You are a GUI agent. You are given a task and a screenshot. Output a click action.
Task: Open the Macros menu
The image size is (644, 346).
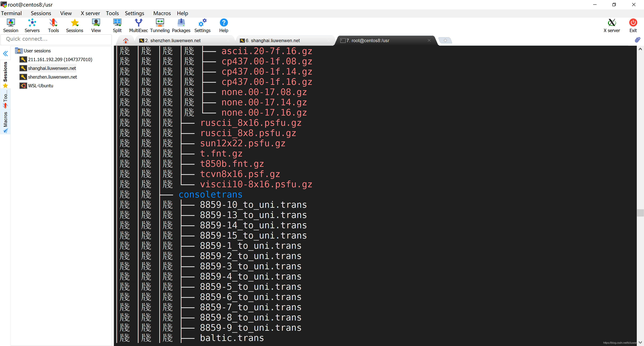pos(162,13)
